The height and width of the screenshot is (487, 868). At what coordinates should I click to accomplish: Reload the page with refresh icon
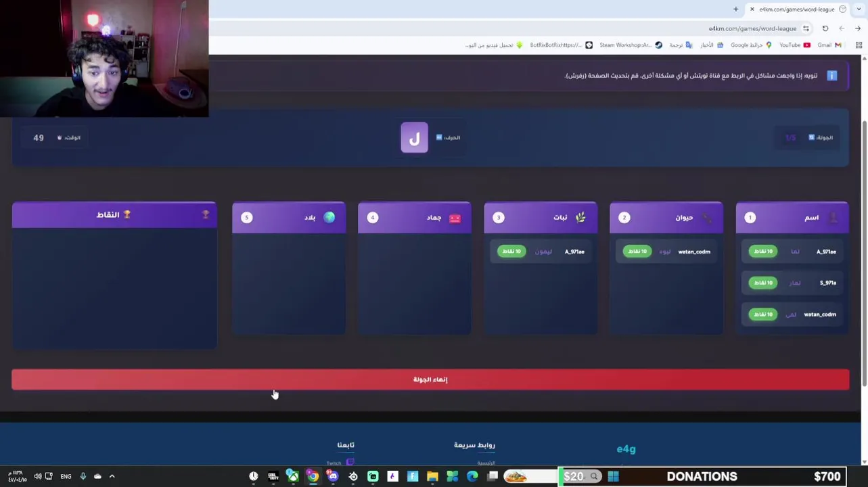(825, 28)
